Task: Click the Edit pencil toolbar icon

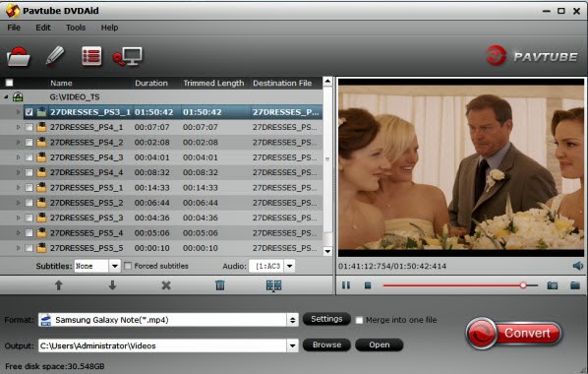Action: 55,56
